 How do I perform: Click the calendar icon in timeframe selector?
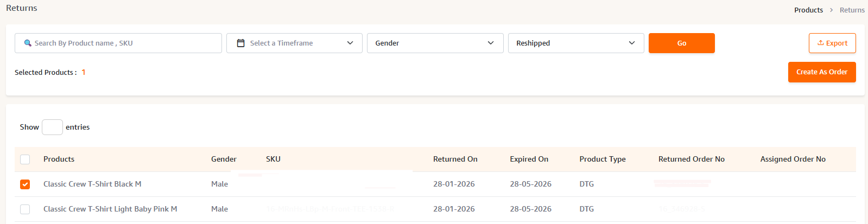(x=241, y=43)
